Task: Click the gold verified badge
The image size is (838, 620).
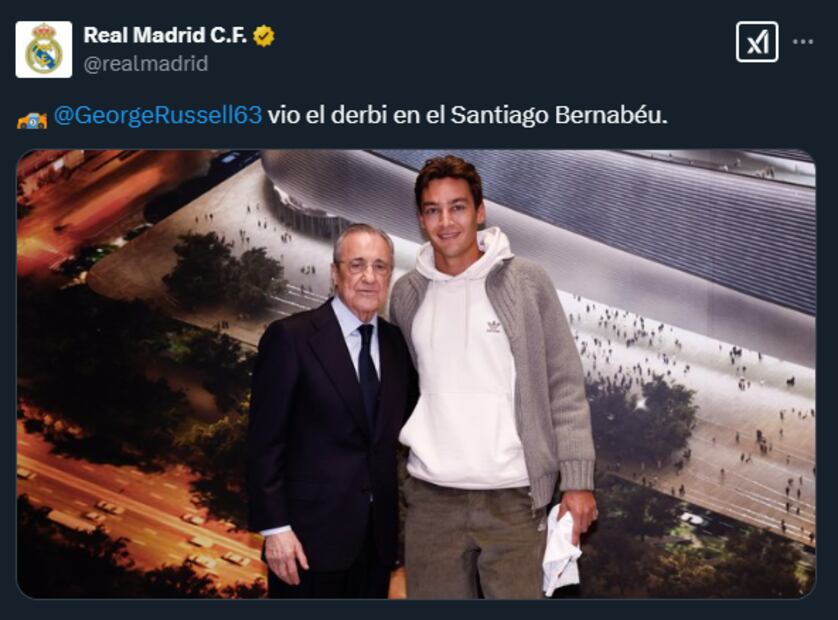Action: pyautogui.click(x=263, y=36)
